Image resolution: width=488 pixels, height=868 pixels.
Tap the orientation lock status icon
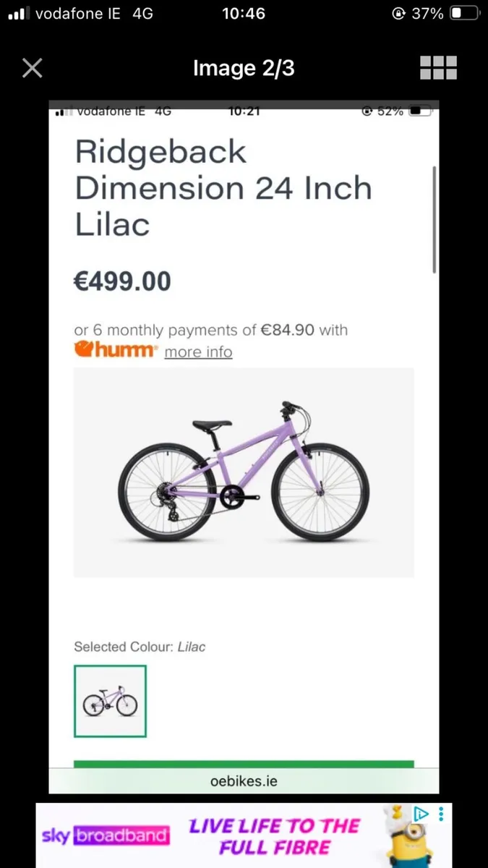(398, 14)
